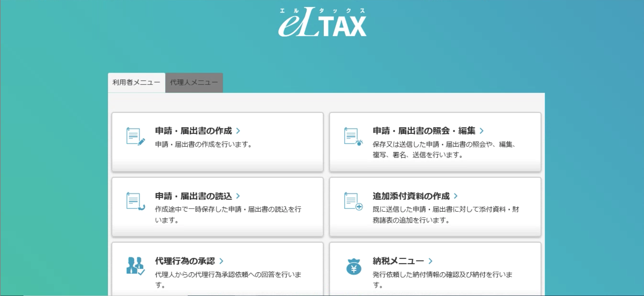Click the document with pencil icon
644x296 pixels.
[135, 136]
